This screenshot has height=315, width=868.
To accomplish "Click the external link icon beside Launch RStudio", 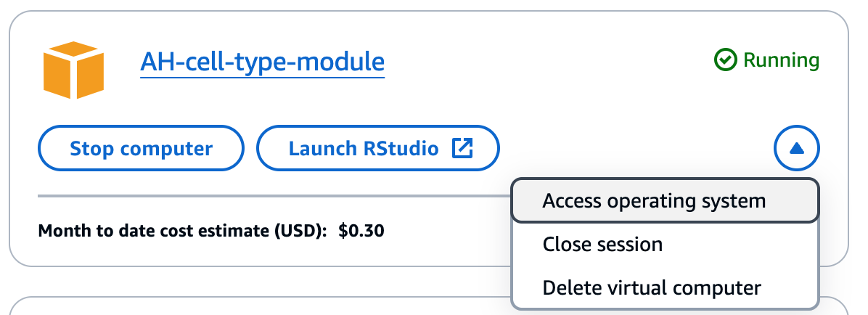I will pos(462,148).
